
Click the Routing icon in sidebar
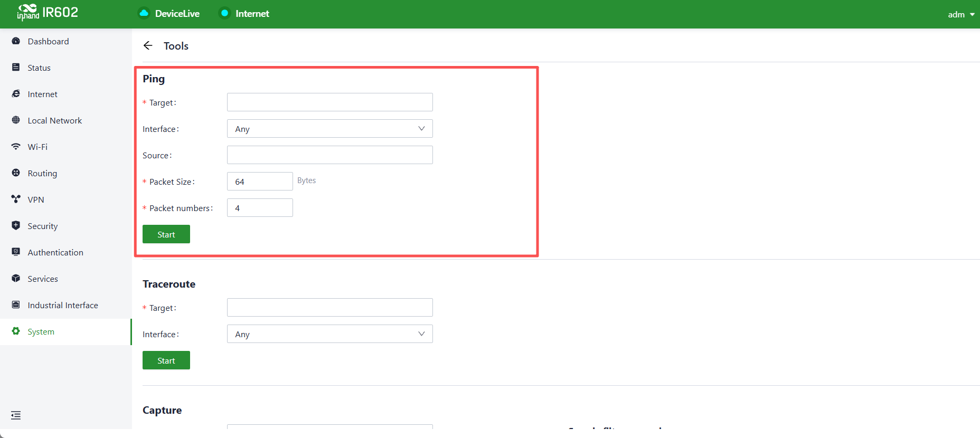16,173
